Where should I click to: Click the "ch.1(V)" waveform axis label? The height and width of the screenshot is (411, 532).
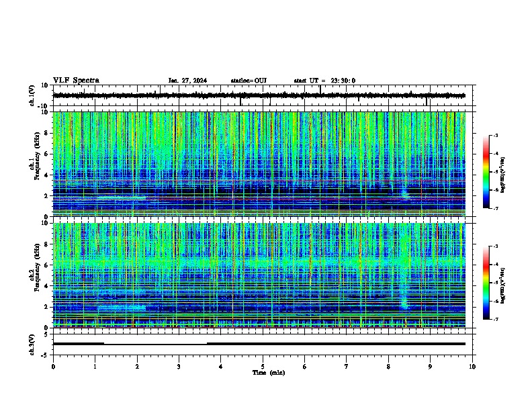point(32,95)
